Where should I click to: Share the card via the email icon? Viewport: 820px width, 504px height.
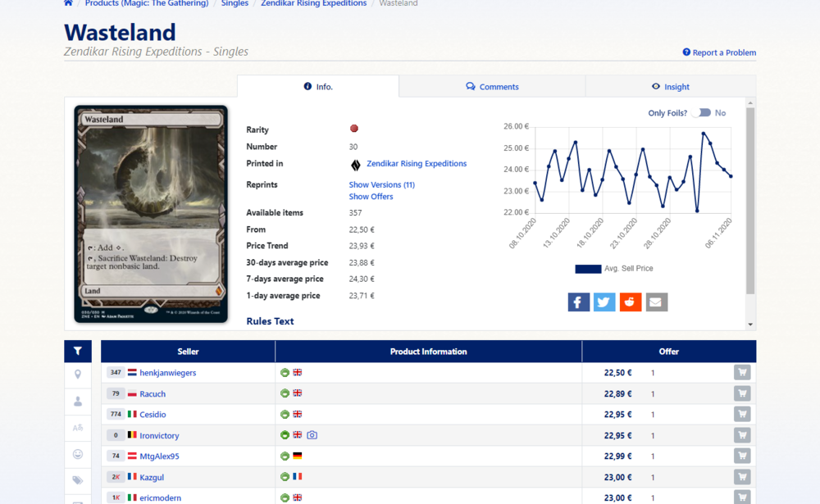pos(656,302)
